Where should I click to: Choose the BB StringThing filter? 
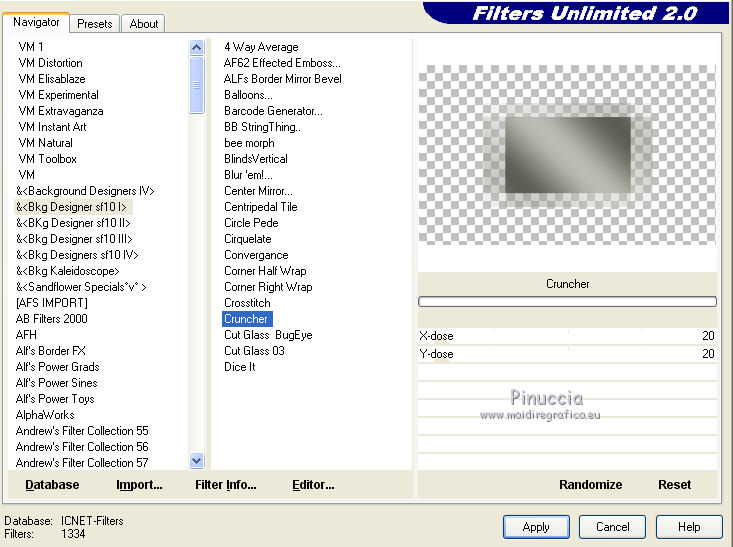(262, 127)
